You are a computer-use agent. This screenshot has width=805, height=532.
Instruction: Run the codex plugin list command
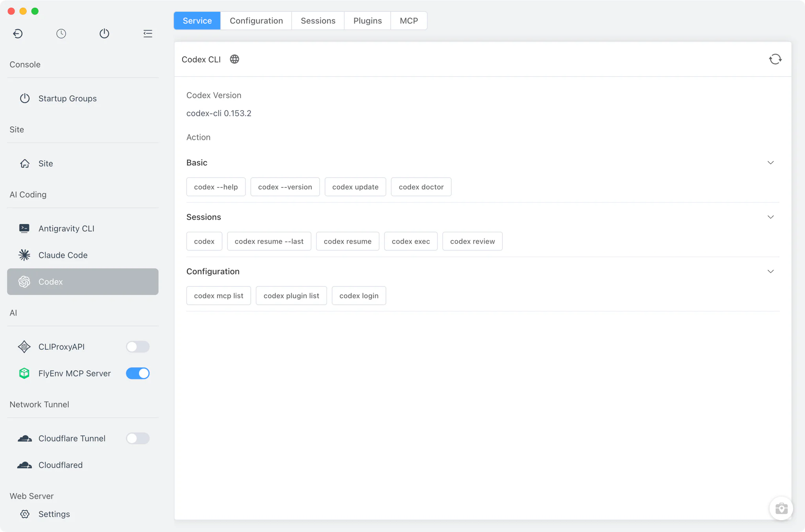(291, 296)
